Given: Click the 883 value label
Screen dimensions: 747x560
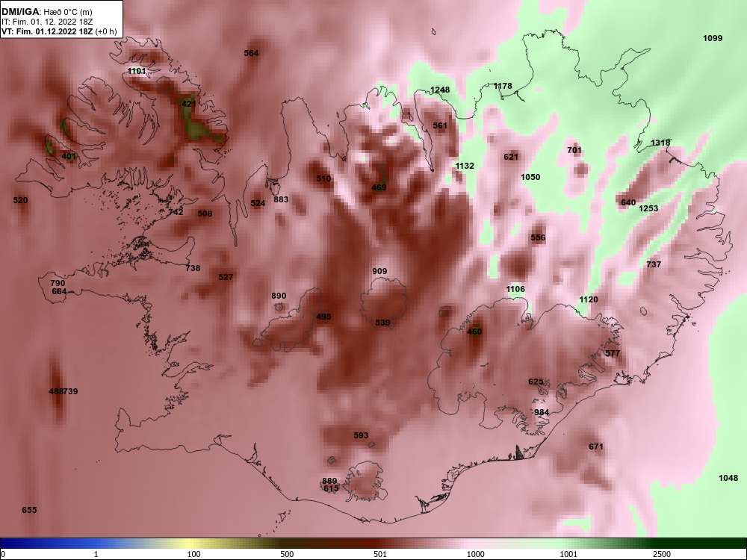Looking at the screenshot, I should point(281,199).
